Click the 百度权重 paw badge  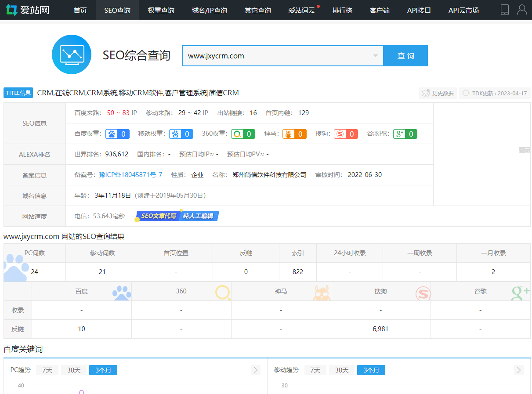117,134
